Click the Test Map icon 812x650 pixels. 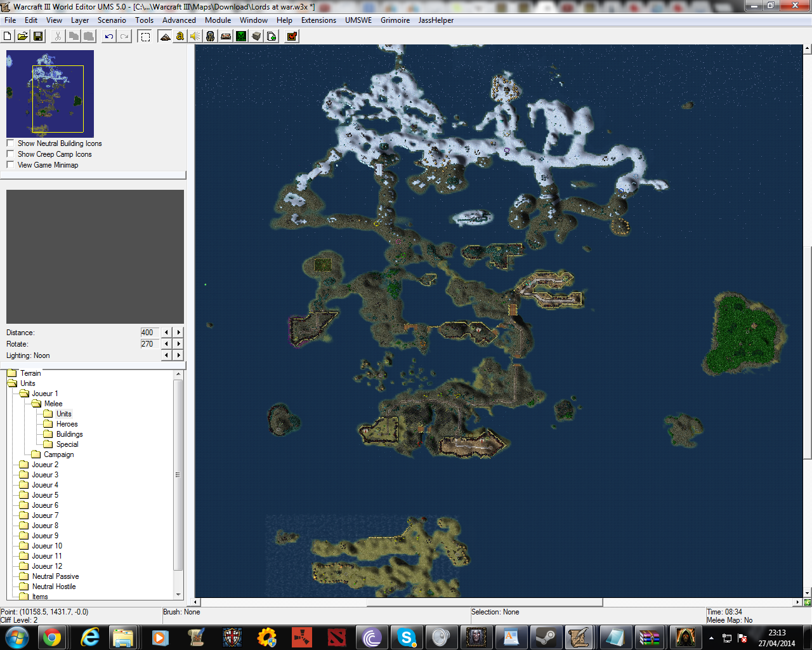click(x=292, y=36)
